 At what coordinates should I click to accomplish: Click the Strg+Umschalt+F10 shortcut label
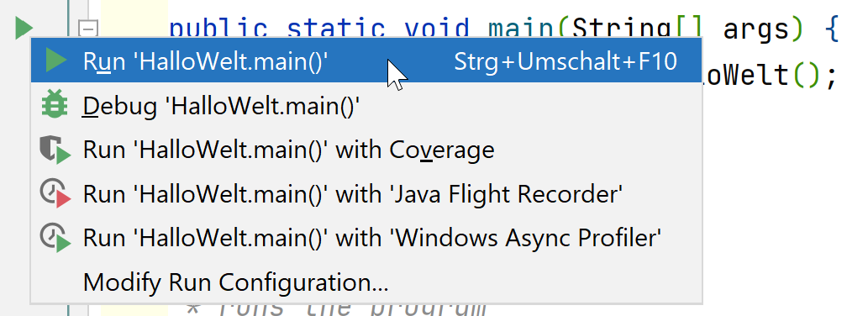[566, 61]
